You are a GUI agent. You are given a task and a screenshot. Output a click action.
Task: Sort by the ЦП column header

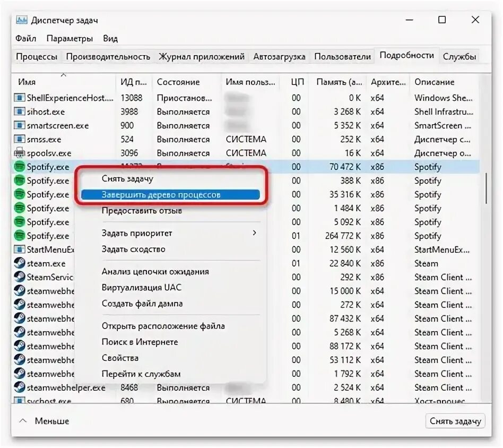tap(294, 82)
